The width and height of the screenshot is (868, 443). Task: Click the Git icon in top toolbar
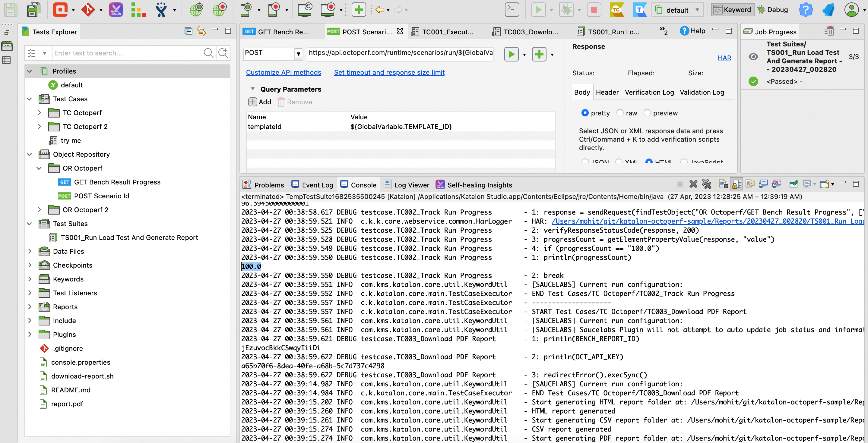coord(88,9)
